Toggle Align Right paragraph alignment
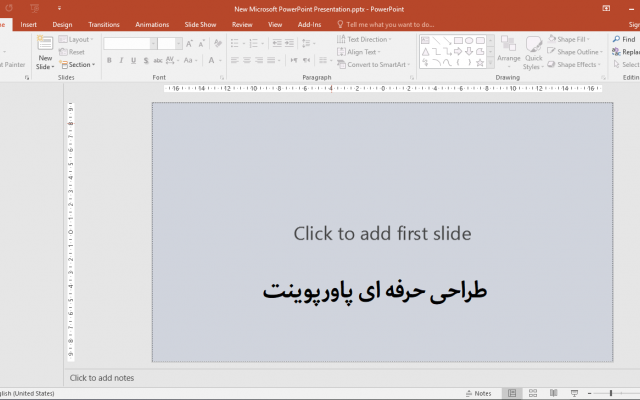This screenshot has height=400, width=640. click(259, 60)
